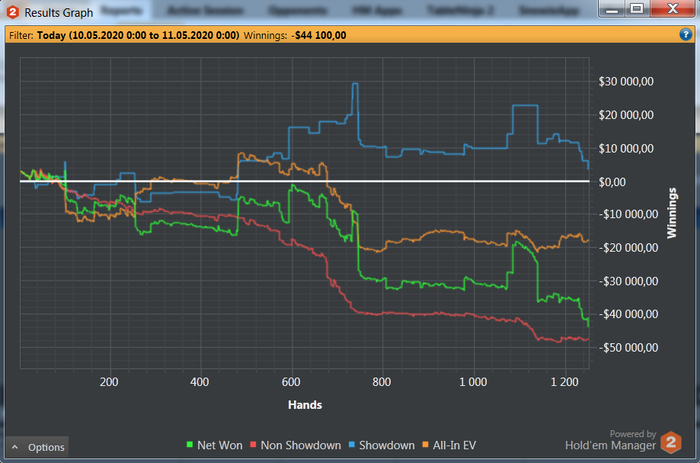Click the 600 hands axis label
Screen dimensions: 700x463
coord(291,382)
